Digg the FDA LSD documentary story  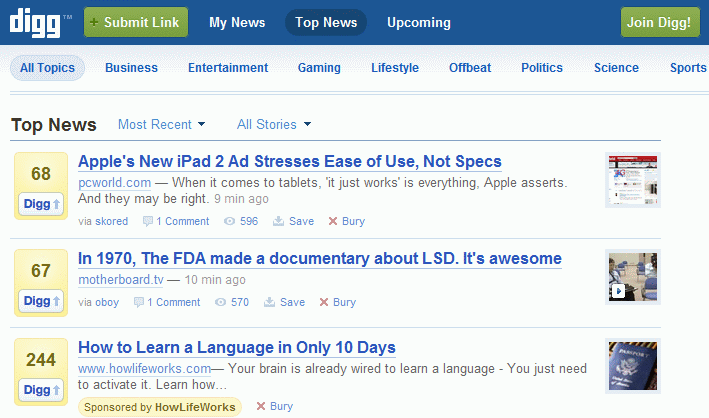41,301
